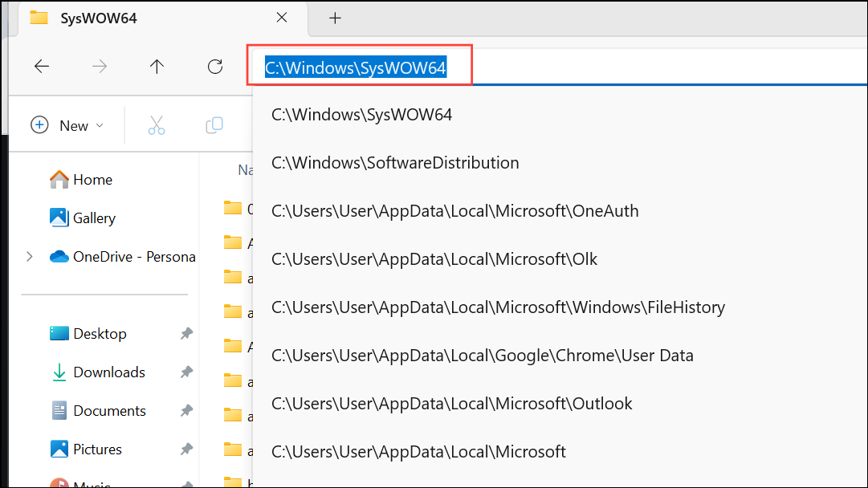This screenshot has height=488, width=868.
Task: Pick the Microsoft\Outlook path suggestion
Action: [452, 404]
